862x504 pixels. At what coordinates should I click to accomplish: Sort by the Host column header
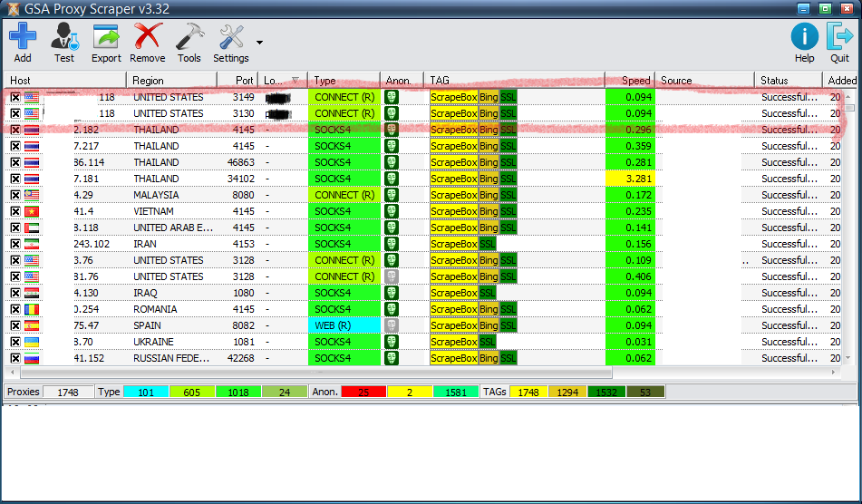pos(65,81)
